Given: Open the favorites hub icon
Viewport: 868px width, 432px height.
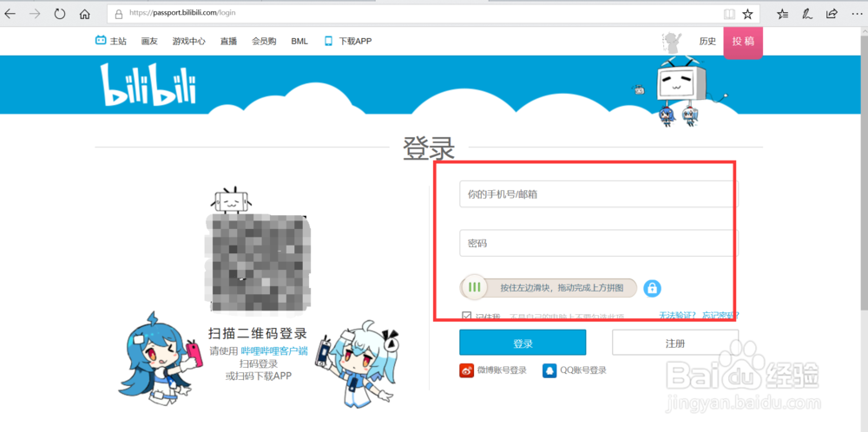Looking at the screenshot, I should (x=782, y=14).
